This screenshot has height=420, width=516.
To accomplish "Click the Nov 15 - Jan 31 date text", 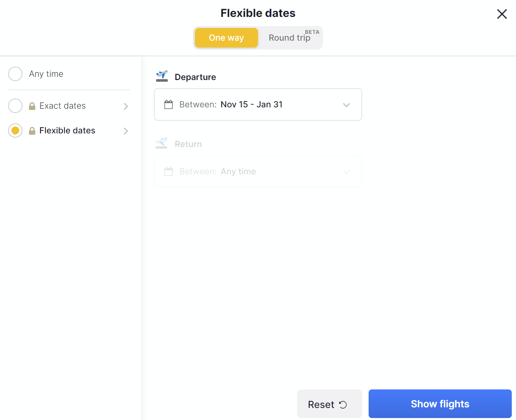I will coord(251,104).
